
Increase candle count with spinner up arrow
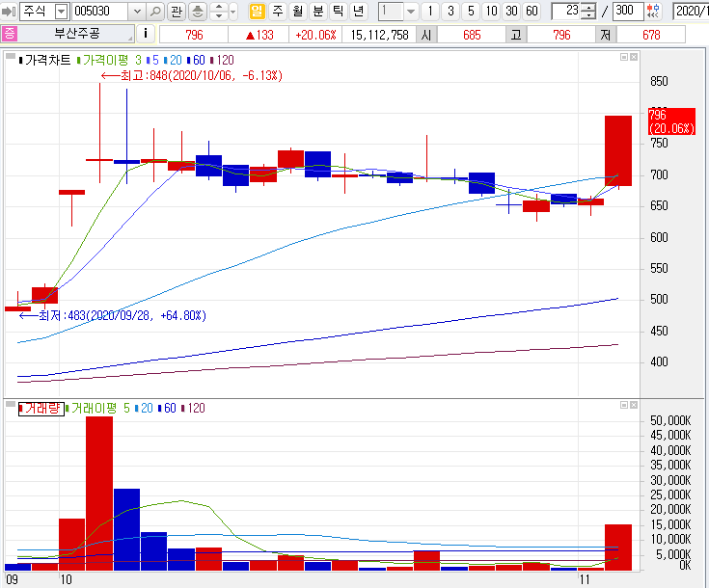[x=587, y=8]
